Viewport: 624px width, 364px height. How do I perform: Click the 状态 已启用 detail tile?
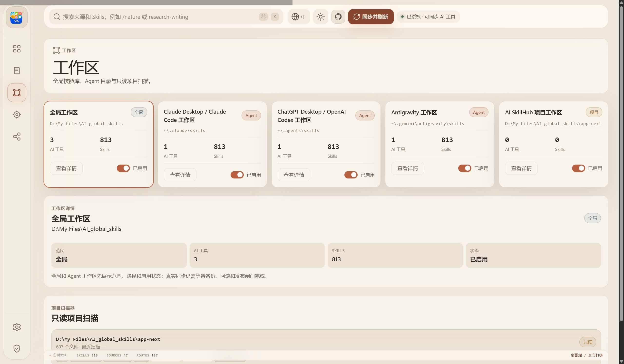(533, 255)
